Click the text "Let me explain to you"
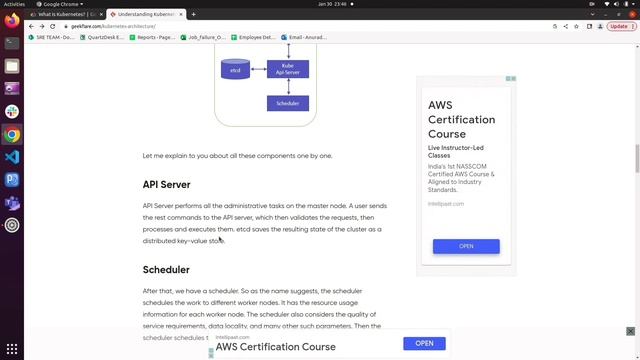The height and width of the screenshot is (360, 640). [x=175, y=156]
